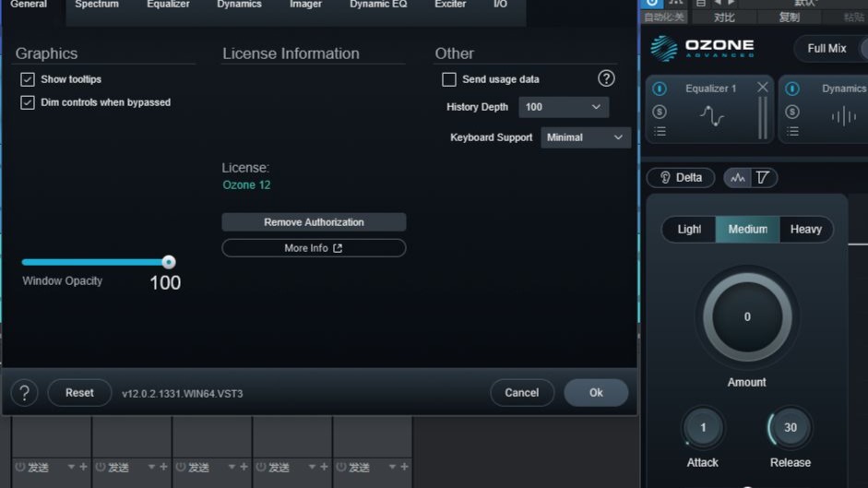Click the Ozone 12 license text

point(246,185)
